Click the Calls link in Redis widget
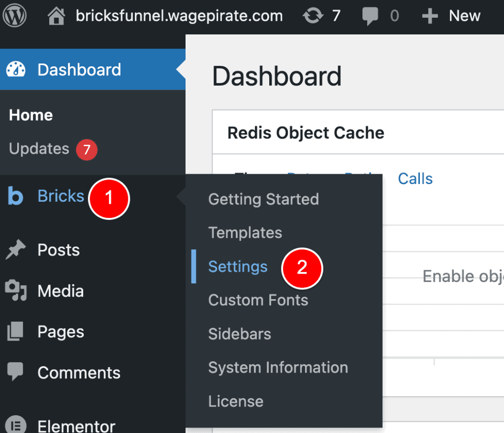Viewport: 504px width, 433px height. pos(415,179)
